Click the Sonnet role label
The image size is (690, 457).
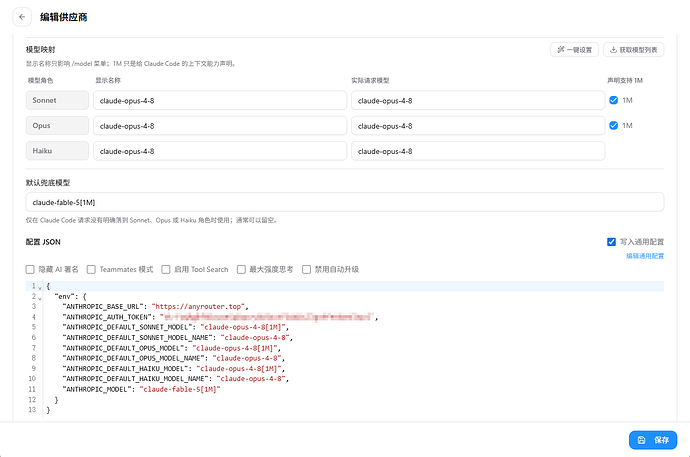pyautogui.click(x=57, y=100)
